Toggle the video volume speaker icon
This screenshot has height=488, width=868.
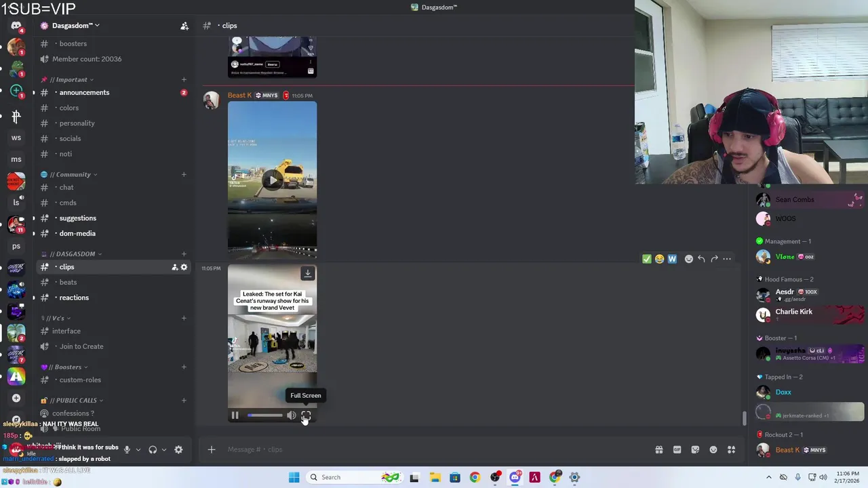coord(291,415)
